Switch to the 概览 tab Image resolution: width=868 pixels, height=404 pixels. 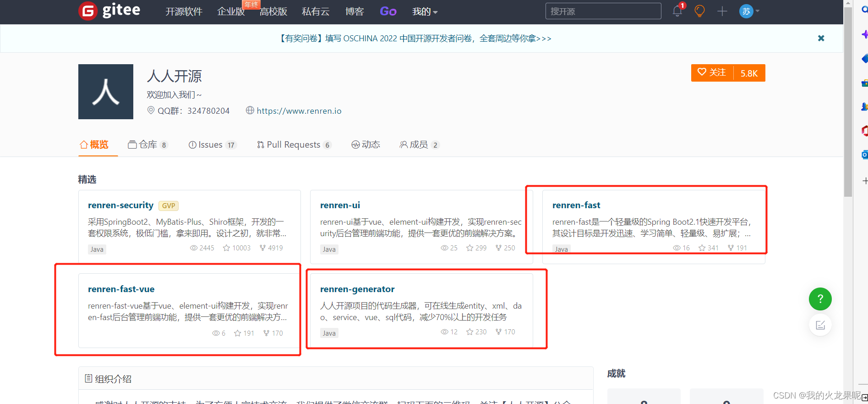click(x=94, y=145)
